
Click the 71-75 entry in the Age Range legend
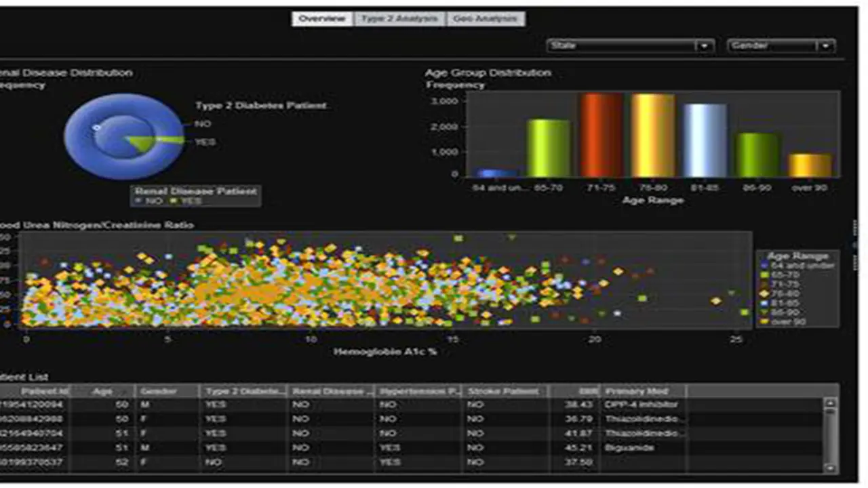pos(780,285)
